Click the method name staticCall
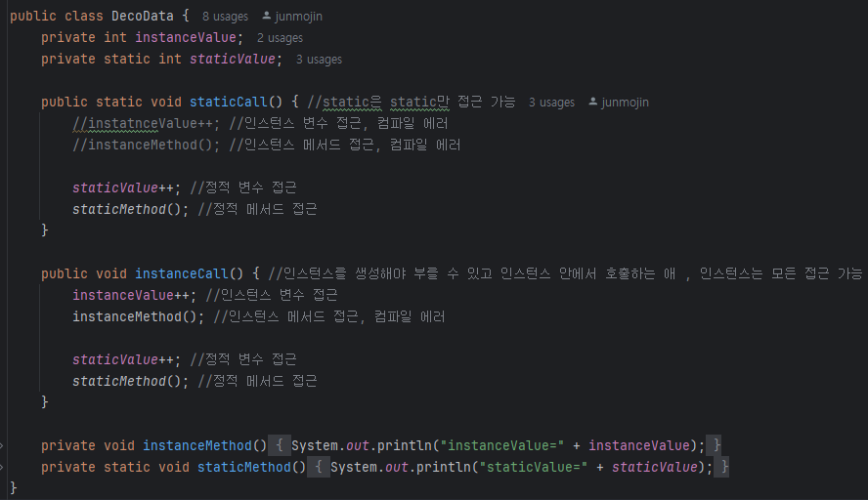868x500 pixels. pyautogui.click(x=229, y=103)
